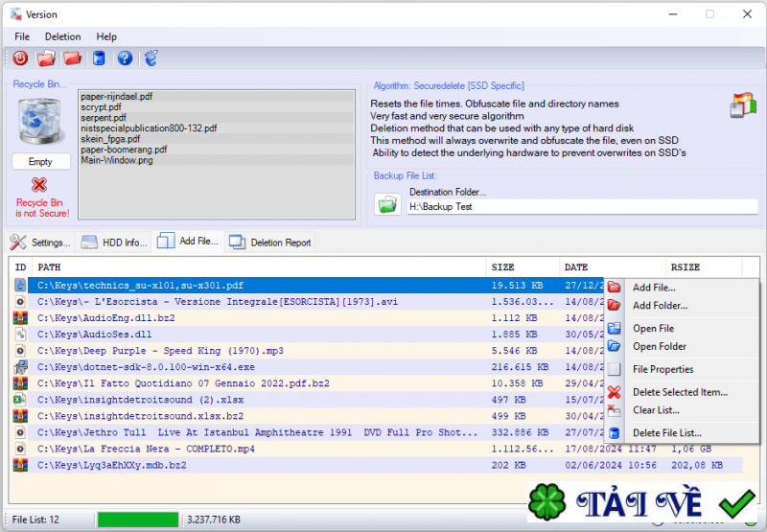Open help via the blue question mark icon

tap(125, 58)
